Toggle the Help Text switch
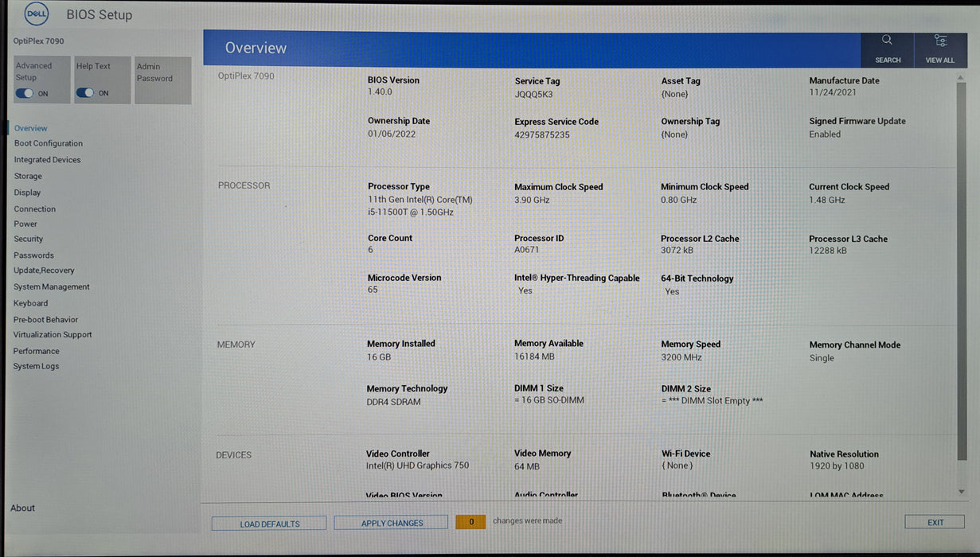The image size is (980, 557). tap(85, 93)
